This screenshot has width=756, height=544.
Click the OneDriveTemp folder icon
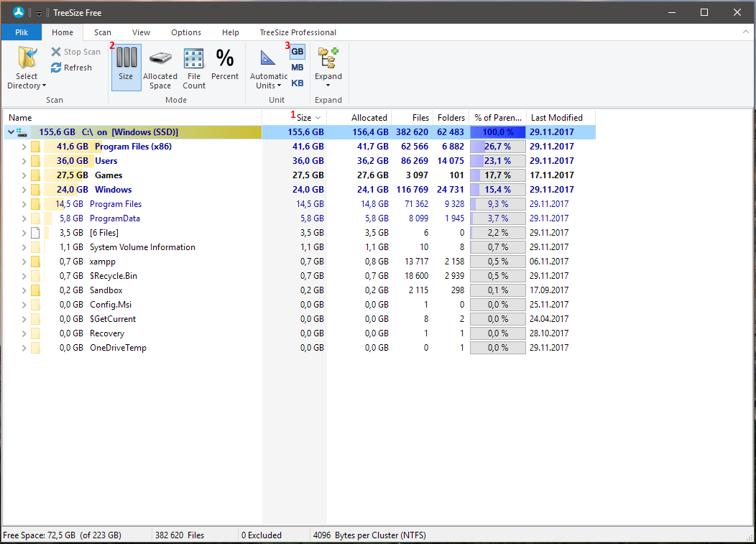coord(35,348)
